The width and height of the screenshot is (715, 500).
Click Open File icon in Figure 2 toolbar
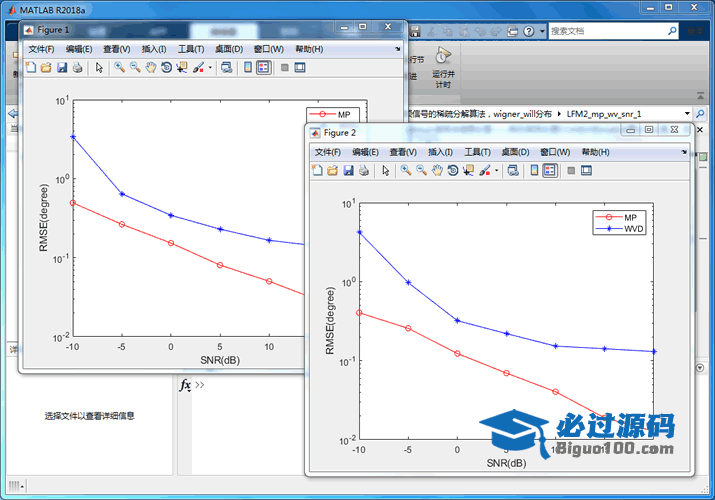[332, 170]
